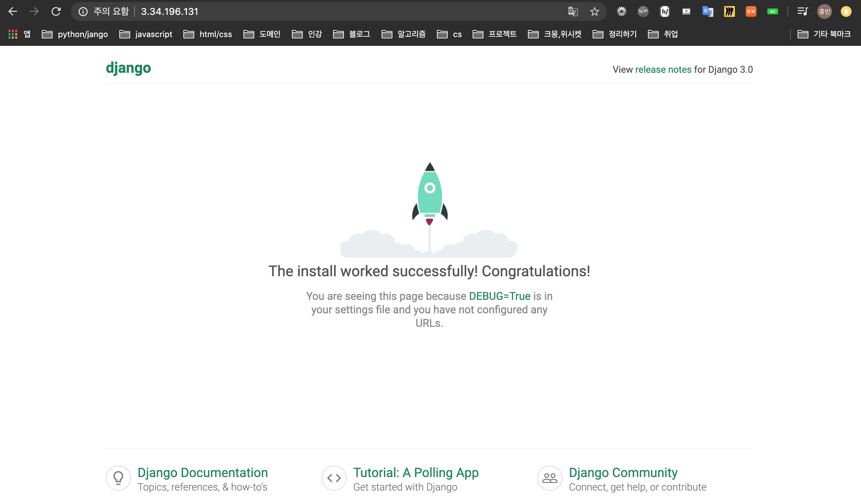Screen dimensions: 861x504
Task: Click the people community icon
Action: click(x=550, y=478)
